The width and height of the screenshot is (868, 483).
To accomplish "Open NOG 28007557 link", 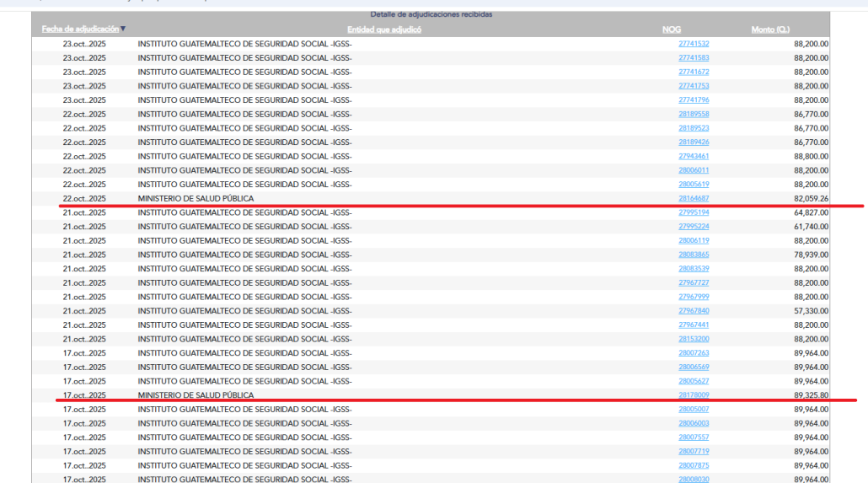I will click(694, 437).
